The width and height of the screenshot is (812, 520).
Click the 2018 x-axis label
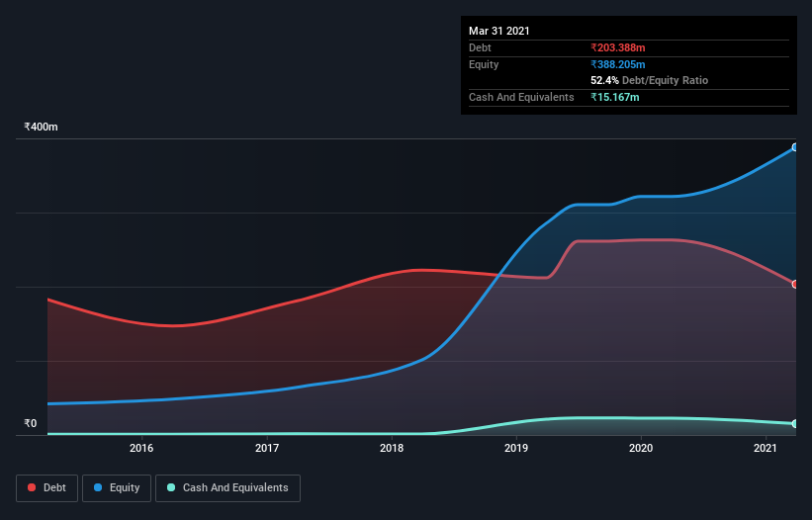[x=392, y=448]
